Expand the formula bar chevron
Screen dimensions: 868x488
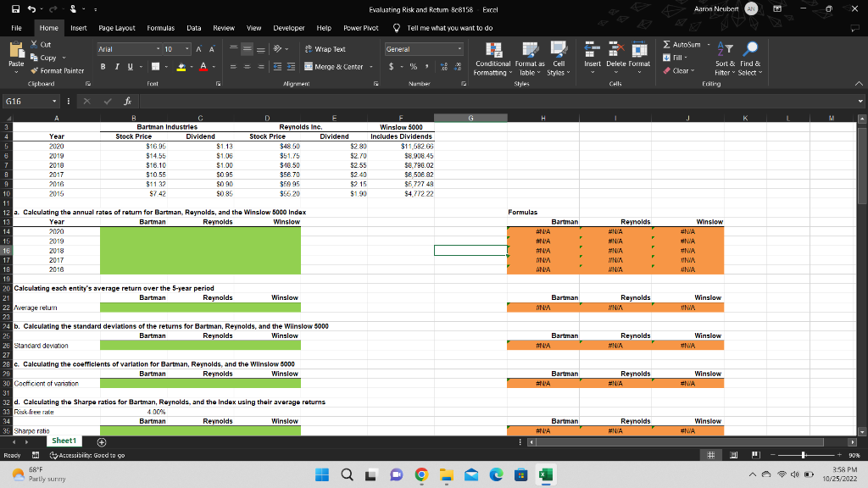tap(860, 102)
